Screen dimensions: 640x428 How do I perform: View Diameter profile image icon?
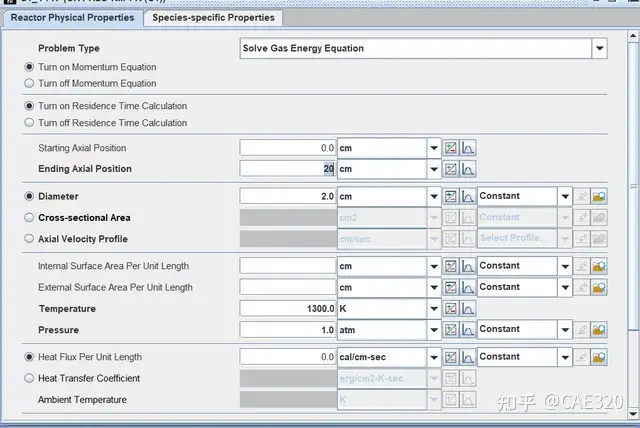[599, 197]
